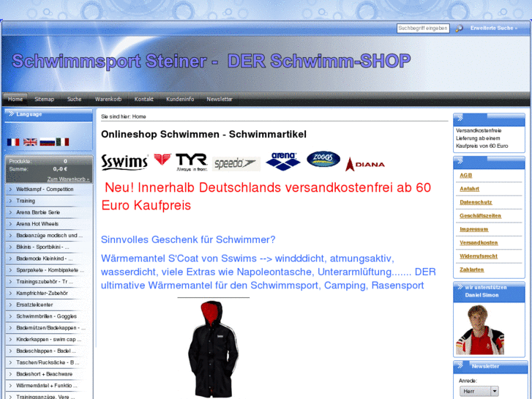Open the Training category
This screenshot has width=532, height=399.
tap(49, 201)
